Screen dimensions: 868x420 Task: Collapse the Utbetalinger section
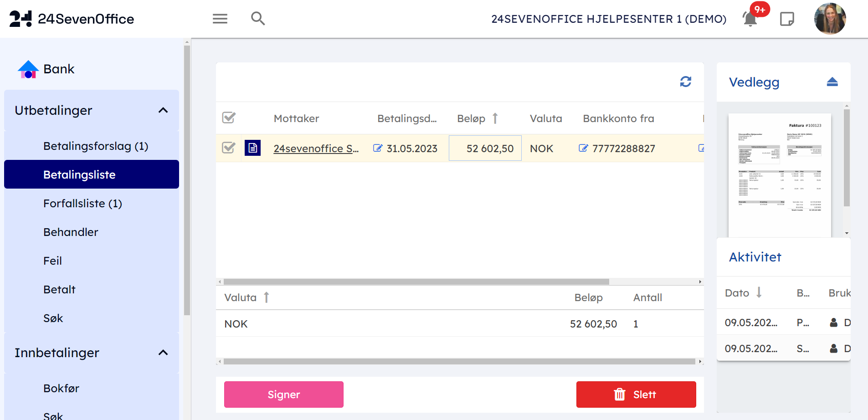(163, 110)
